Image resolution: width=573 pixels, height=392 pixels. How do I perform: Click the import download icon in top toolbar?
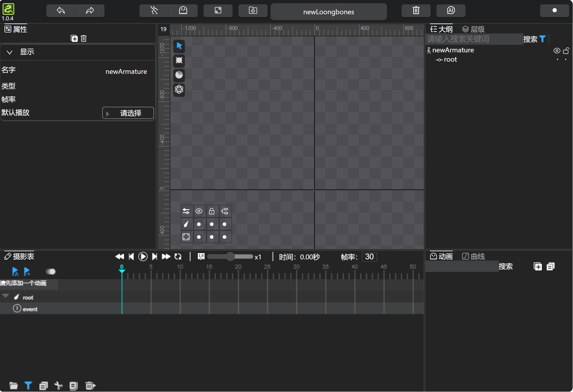coord(253,11)
